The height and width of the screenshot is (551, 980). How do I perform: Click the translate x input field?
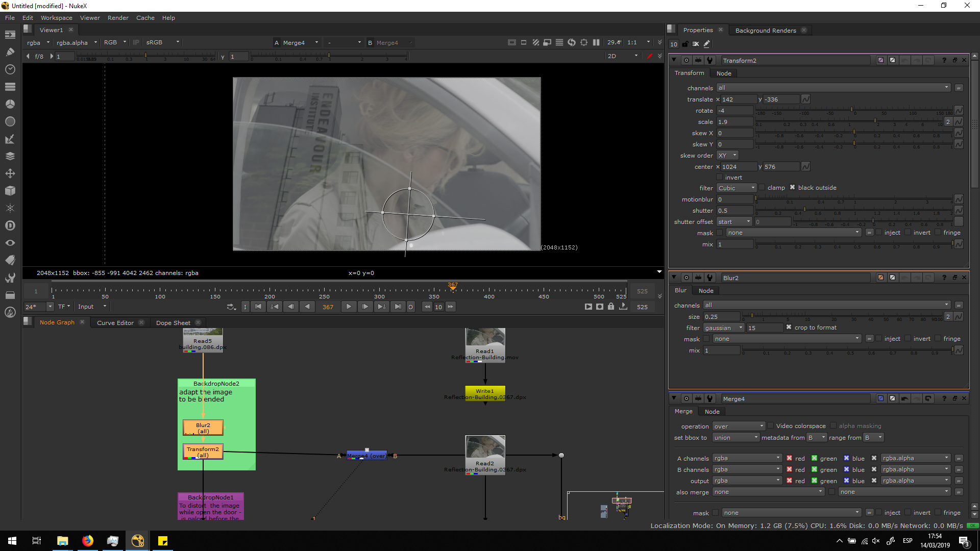(738, 99)
